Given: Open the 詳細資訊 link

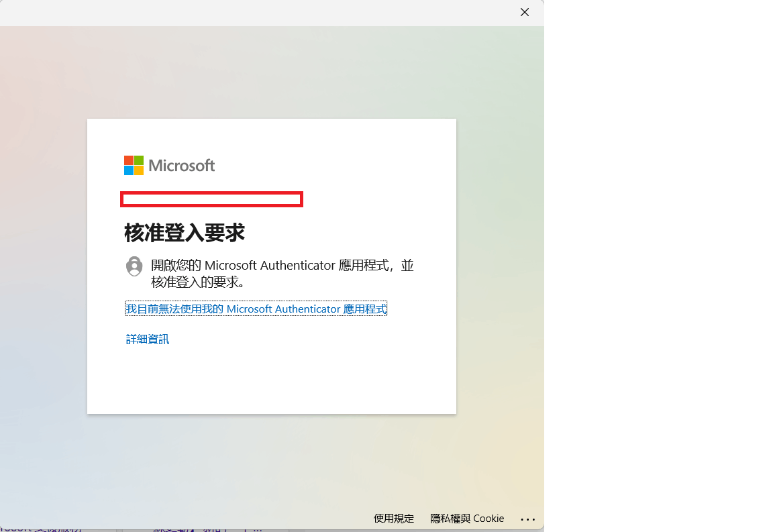Looking at the screenshot, I should pyautogui.click(x=148, y=339).
